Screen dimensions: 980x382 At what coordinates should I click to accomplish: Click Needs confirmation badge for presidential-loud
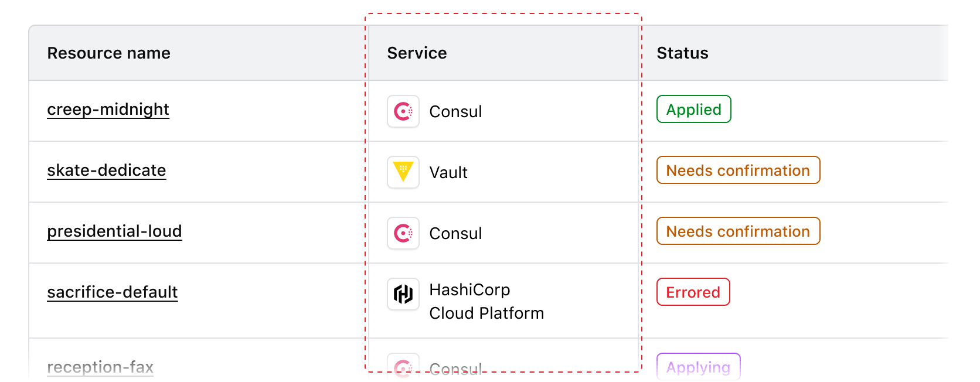738,231
